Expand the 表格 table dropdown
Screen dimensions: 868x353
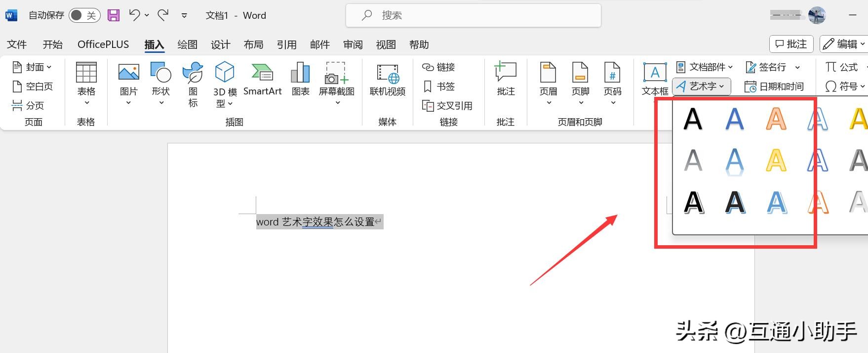click(x=86, y=84)
